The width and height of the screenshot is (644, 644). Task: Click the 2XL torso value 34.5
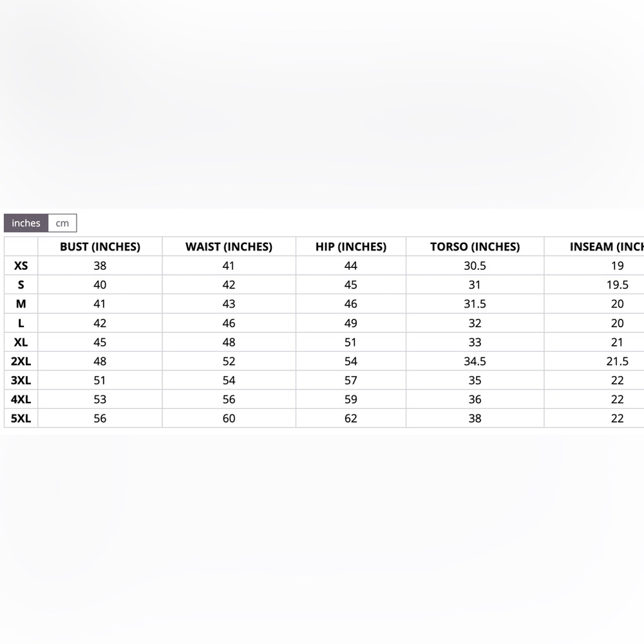point(475,361)
